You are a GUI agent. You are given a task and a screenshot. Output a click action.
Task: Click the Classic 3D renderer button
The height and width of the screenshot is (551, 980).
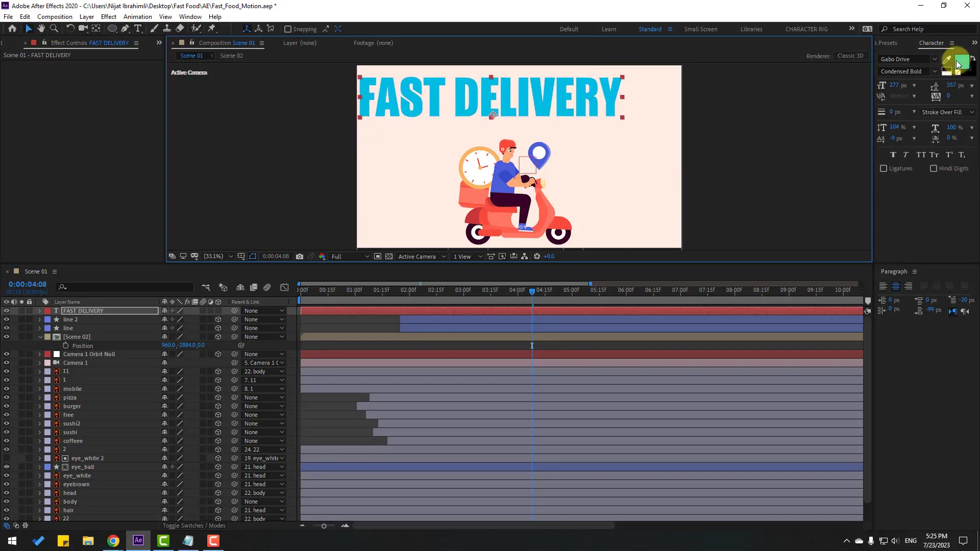point(850,56)
